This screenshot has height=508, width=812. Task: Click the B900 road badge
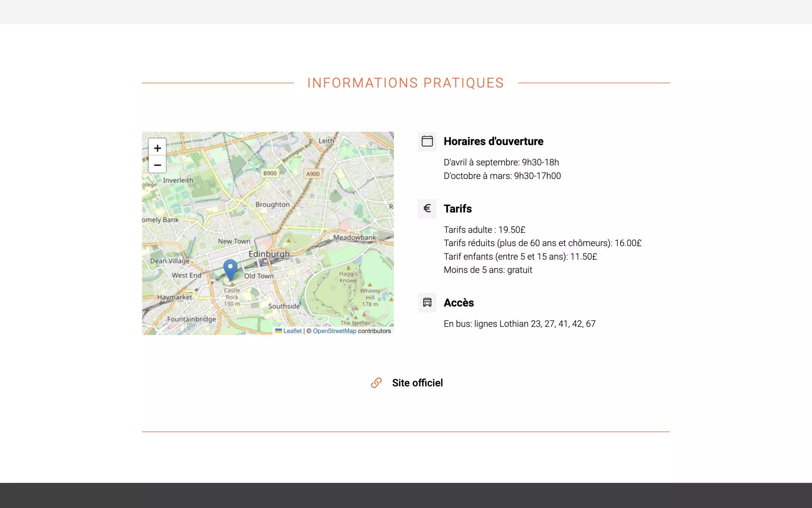click(270, 173)
